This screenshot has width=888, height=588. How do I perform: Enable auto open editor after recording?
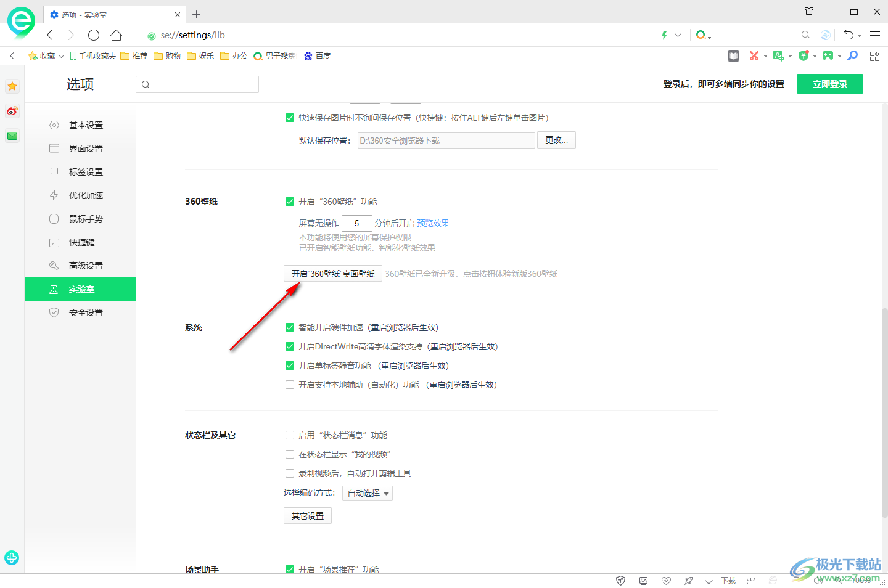290,473
